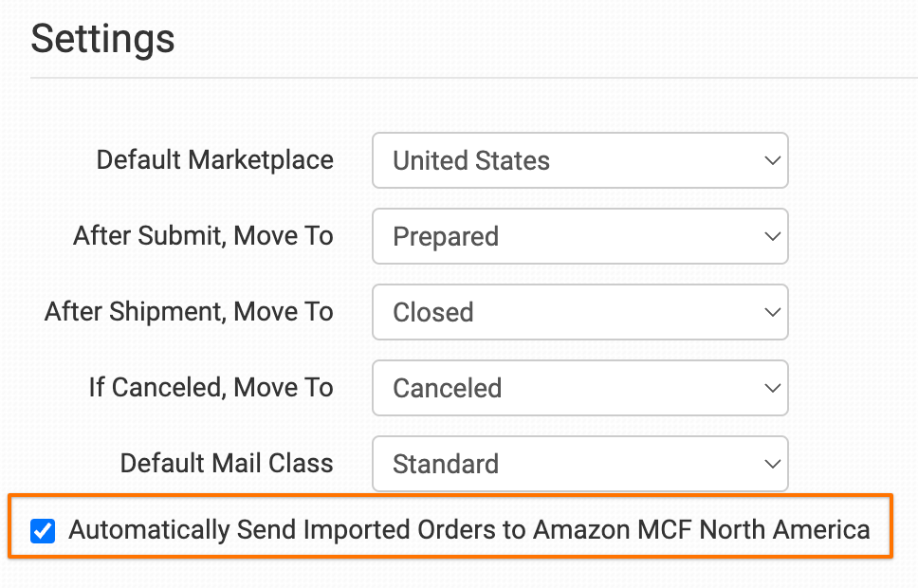Click the chevron arrow beside Canceled
The width and height of the screenshot is (918, 588).
coord(771,389)
